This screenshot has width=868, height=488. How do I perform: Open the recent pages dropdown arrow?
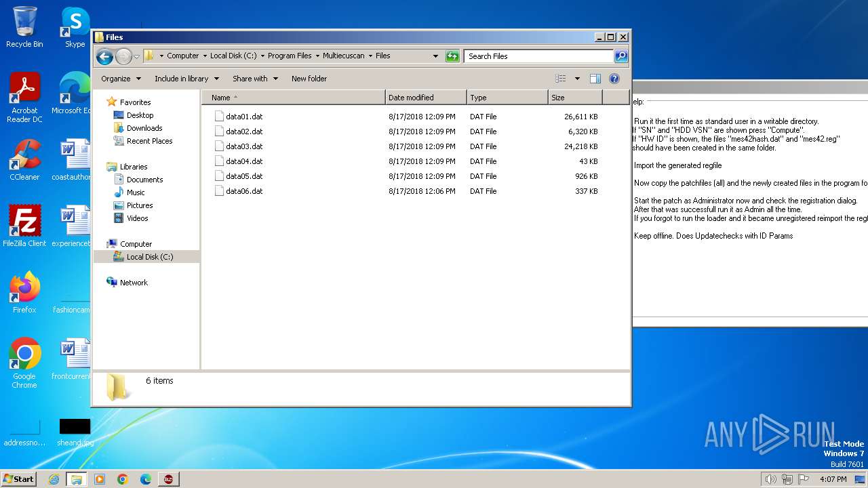(x=136, y=56)
